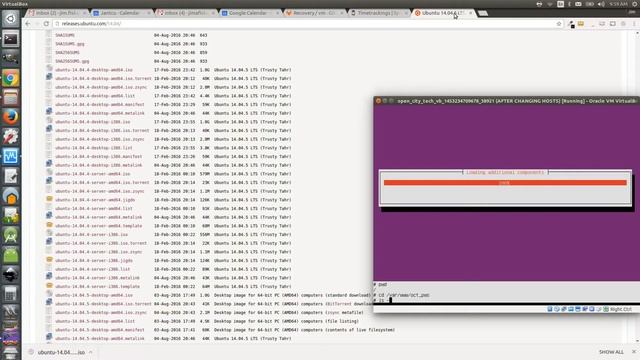Close the downloads bar
This screenshot has height=360, width=640.
click(x=634, y=352)
